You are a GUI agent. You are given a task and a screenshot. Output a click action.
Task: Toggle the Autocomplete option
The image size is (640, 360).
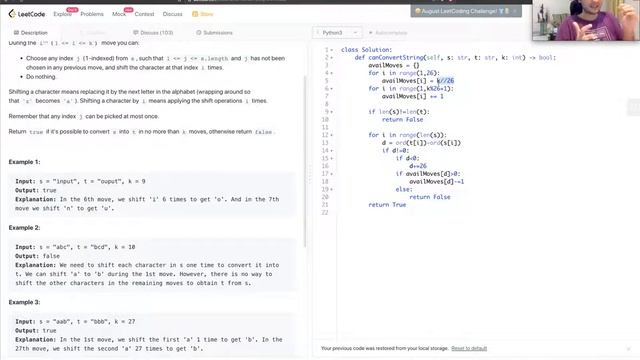tap(388, 33)
